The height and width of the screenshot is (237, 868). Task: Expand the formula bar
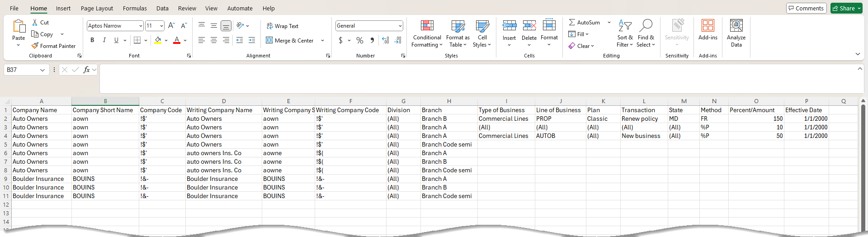pyautogui.click(x=860, y=68)
